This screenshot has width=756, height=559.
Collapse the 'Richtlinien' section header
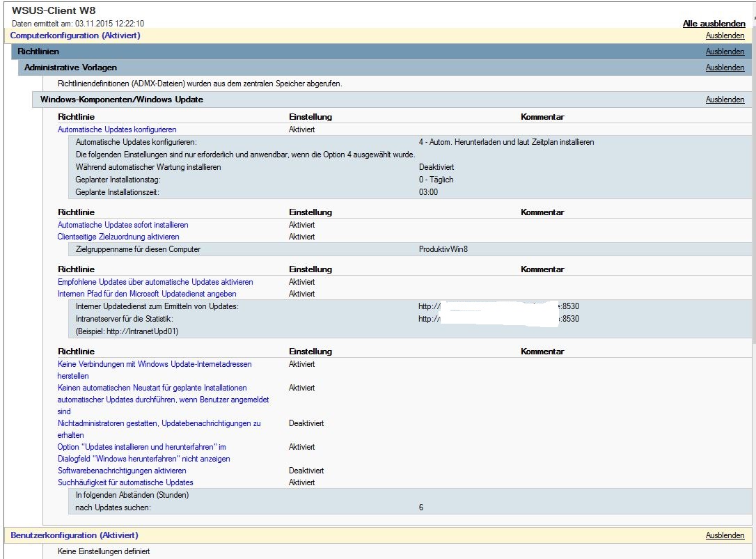click(38, 52)
